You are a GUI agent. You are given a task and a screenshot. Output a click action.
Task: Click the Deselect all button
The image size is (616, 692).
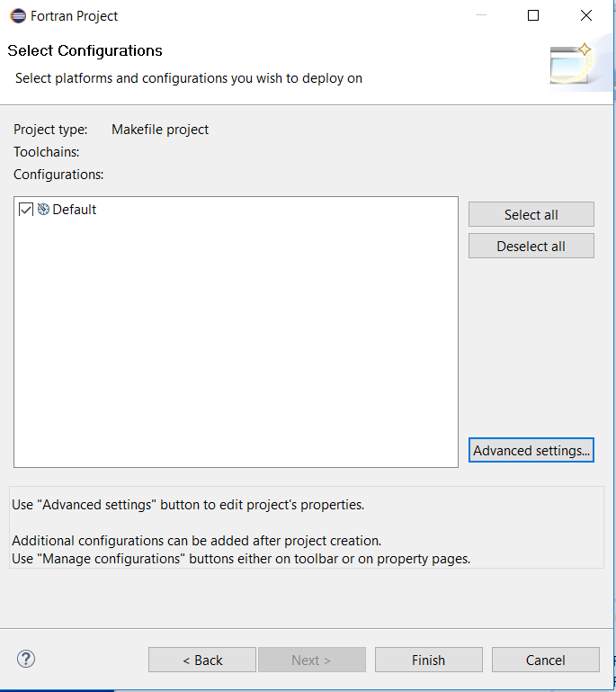[x=531, y=246]
